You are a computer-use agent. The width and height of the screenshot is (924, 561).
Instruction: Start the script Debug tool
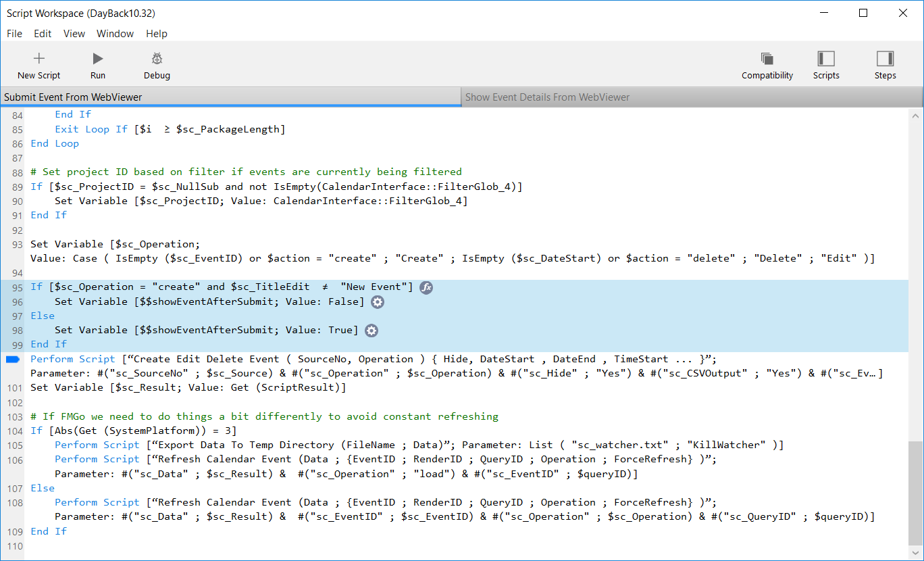tap(157, 59)
